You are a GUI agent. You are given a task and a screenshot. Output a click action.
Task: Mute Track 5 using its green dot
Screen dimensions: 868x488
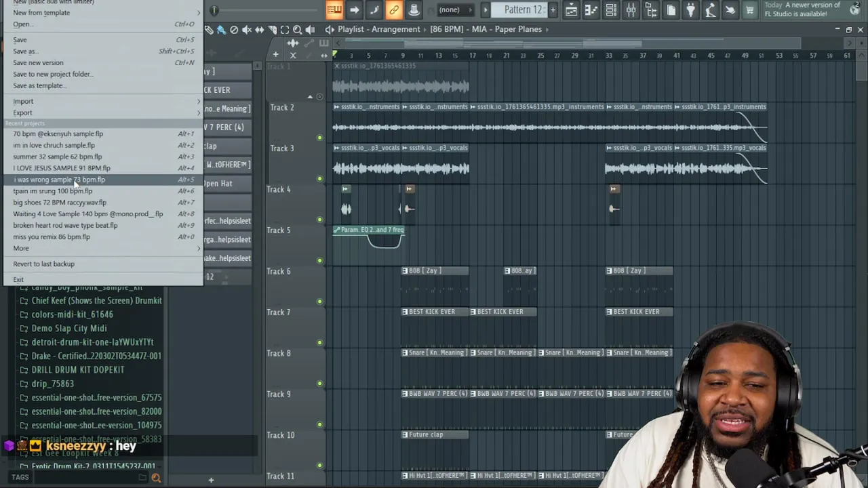(319, 260)
